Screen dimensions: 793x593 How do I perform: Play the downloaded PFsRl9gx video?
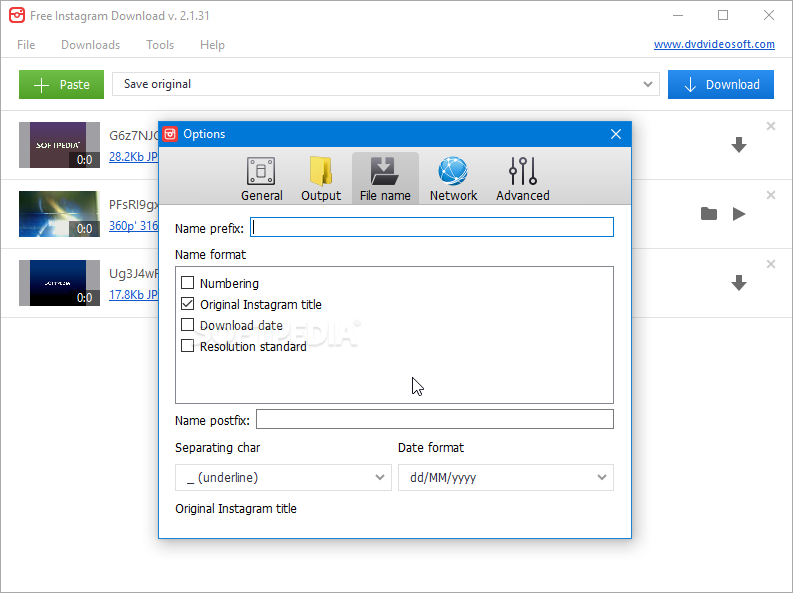pos(739,214)
